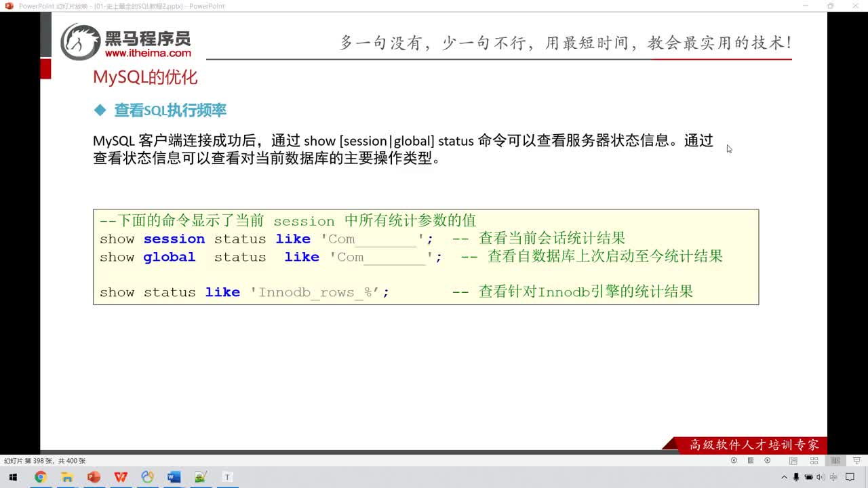The image size is (868, 488).
Task: Open the slide menu icon between the arrows
Action: point(751,460)
